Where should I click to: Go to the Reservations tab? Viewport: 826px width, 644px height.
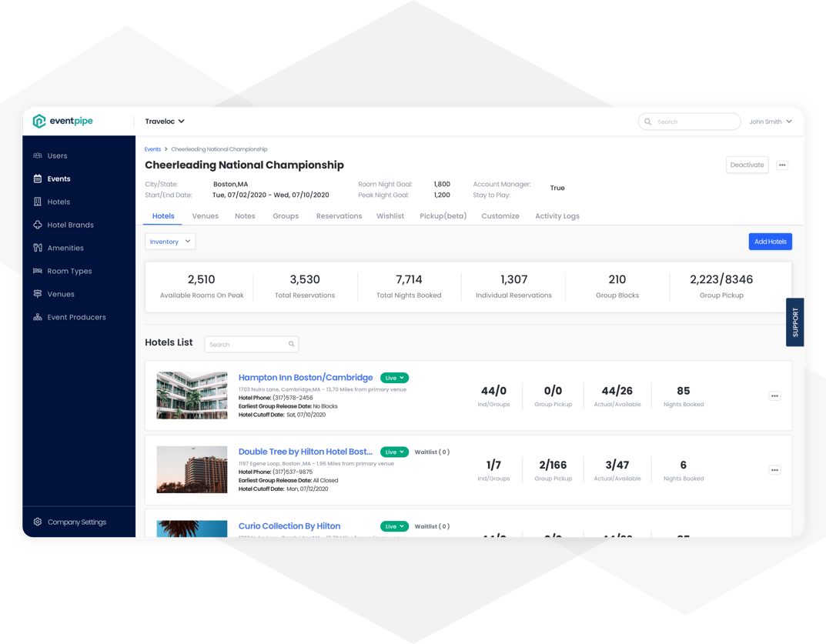click(339, 216)
